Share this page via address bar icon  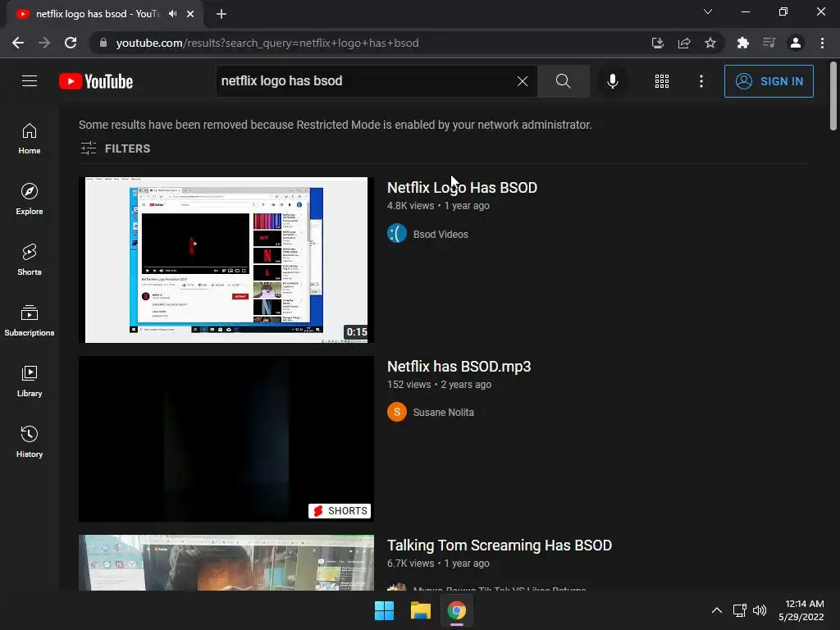coord(684,43)
